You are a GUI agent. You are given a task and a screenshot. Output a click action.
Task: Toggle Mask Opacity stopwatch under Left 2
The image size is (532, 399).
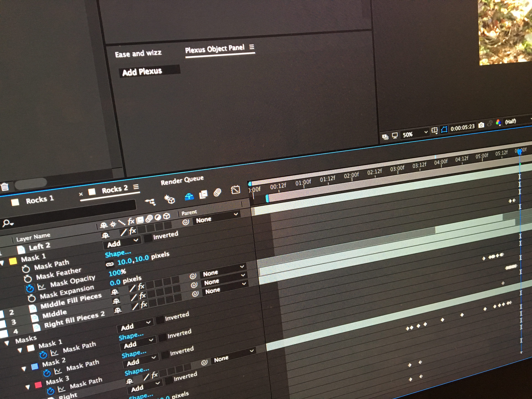pyautogui.click(x=30, y=289)
